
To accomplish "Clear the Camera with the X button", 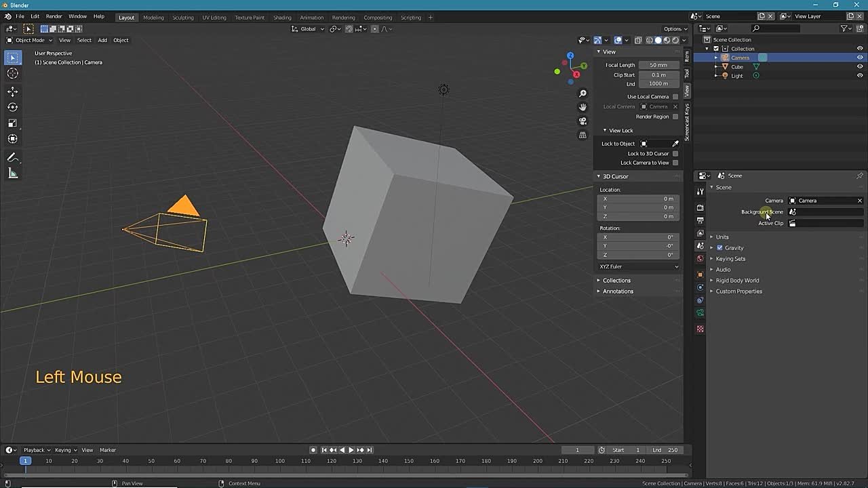I will click(859, 200).
